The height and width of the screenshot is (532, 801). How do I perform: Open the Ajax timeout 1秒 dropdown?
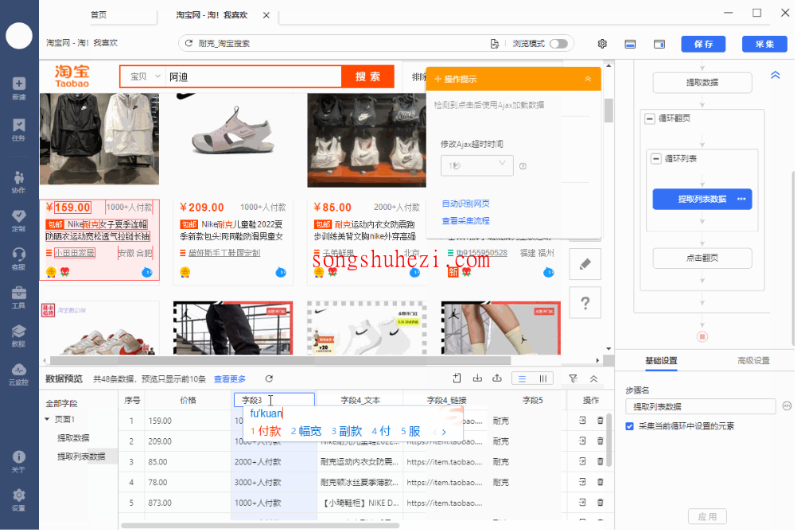(476, 165)
